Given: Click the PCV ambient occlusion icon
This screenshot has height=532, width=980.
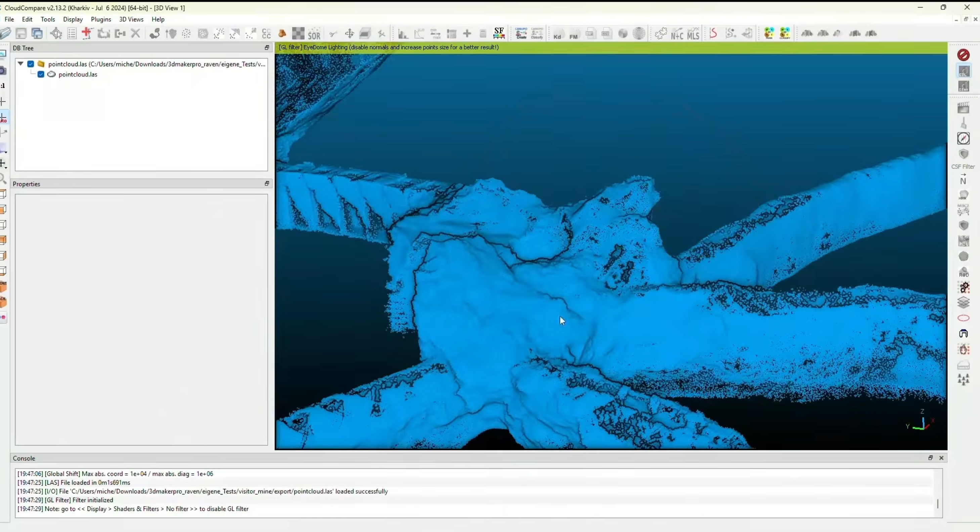Looking at the screenshot, I should [x=963, y=241].
